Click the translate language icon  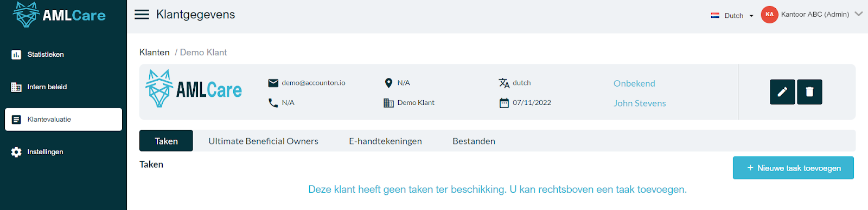[x=504, y=83]
